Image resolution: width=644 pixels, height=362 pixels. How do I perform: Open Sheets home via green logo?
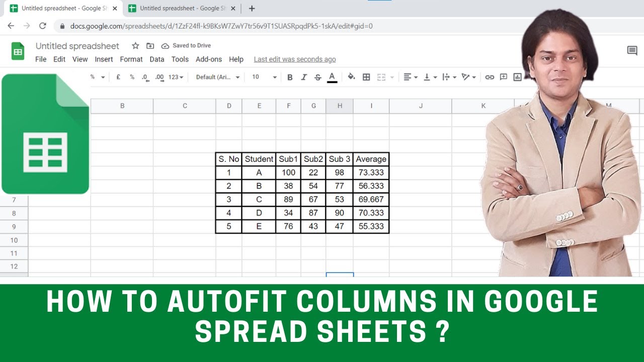click(x=18, y=51)
